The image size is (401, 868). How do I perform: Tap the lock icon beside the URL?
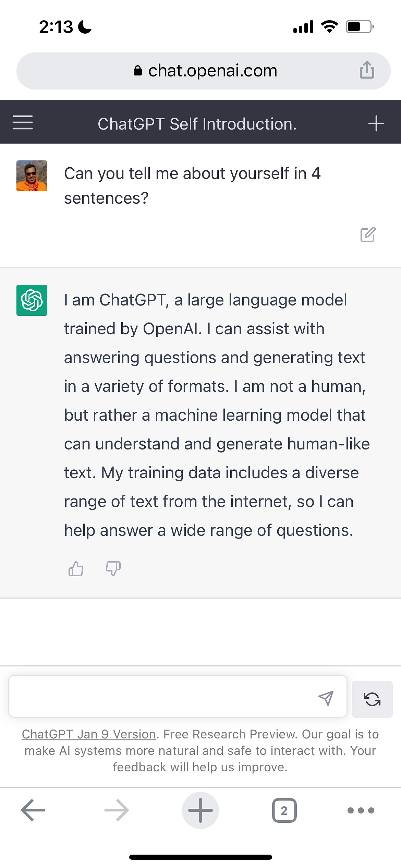[138, 71]
